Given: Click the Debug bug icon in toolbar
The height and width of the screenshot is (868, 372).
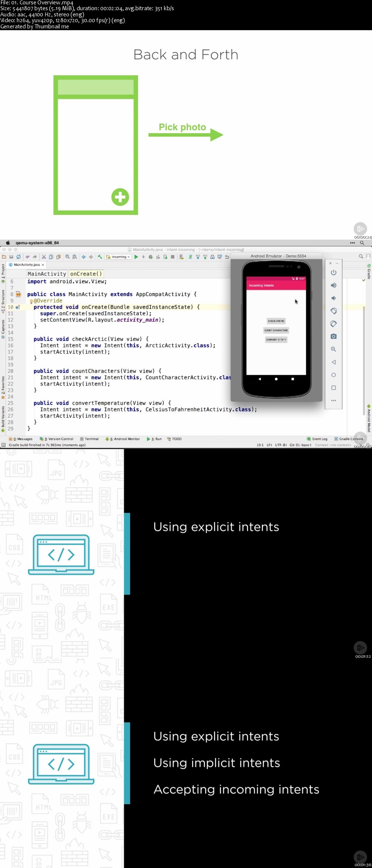Looking at the screenshot, I should (151, 257).
